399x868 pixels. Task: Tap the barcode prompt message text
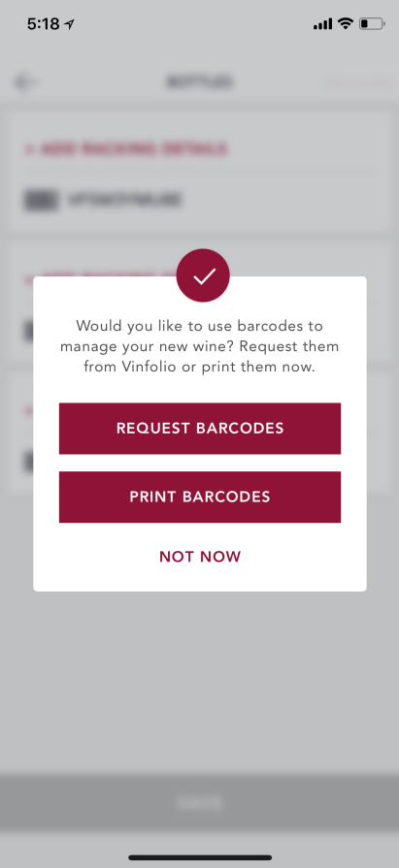(x=200, y=346)
